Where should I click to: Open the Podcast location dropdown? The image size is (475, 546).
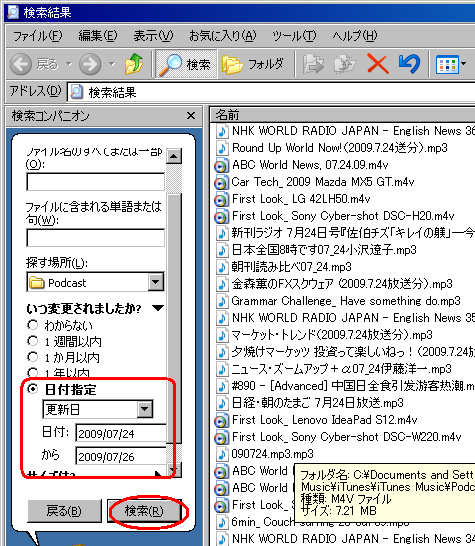(x=155, y=282)
